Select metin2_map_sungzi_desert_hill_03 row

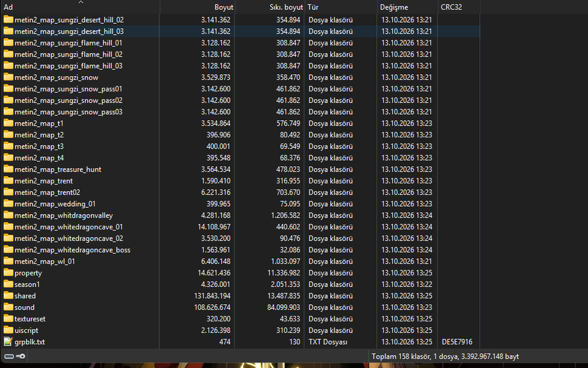pyautogui.click(x=240, y=31)
